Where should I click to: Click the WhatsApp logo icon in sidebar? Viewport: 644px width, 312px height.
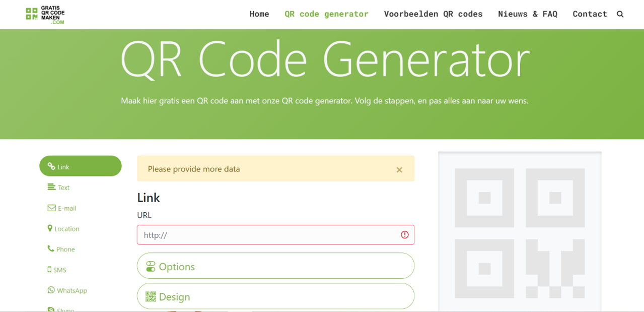(51, 290)
